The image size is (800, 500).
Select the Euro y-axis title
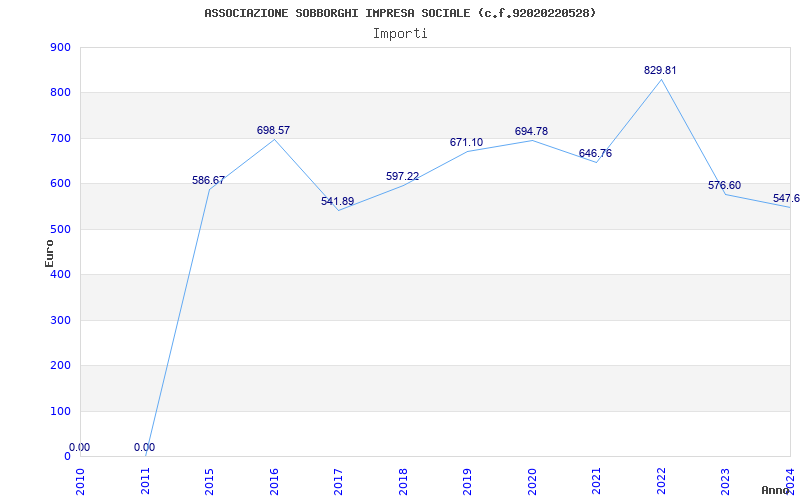[49, 253]
